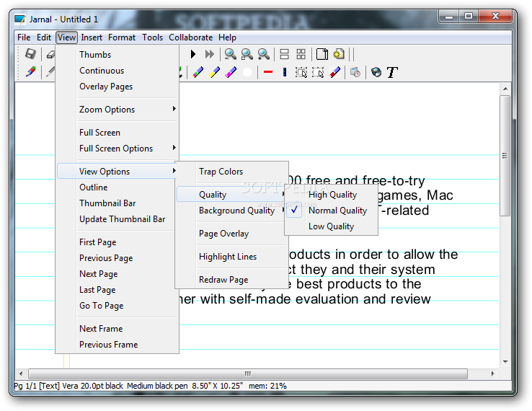The image size is (532, 411).
Task: Click the vertical scrollbar thumb
Action: tap(505, 156)
